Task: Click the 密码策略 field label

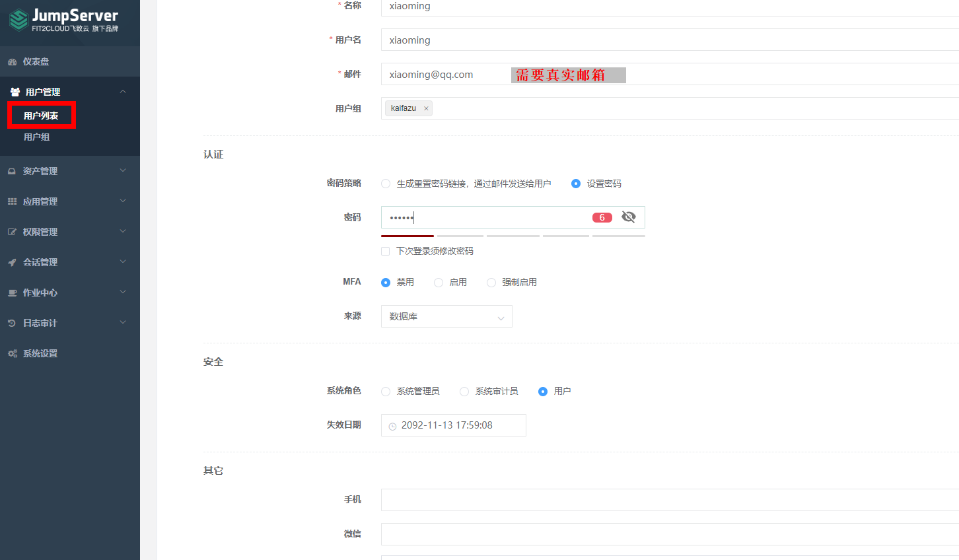Action: (x=344, y=183)
